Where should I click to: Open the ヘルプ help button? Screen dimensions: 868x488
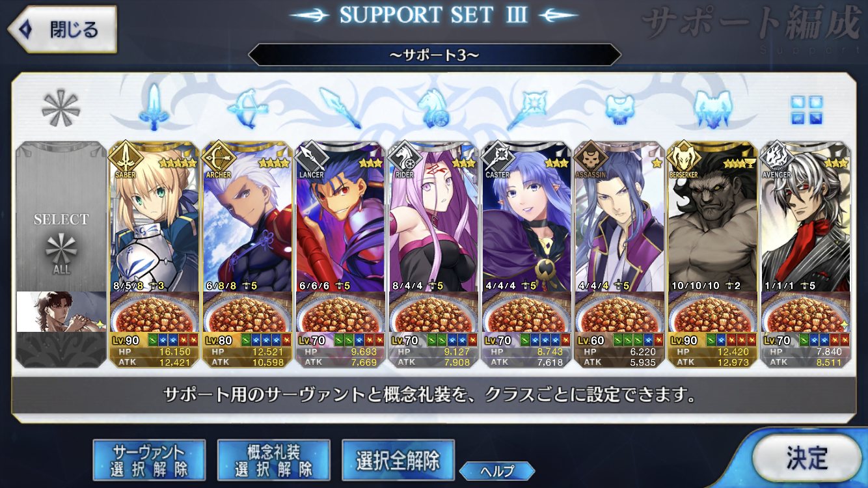497,471
